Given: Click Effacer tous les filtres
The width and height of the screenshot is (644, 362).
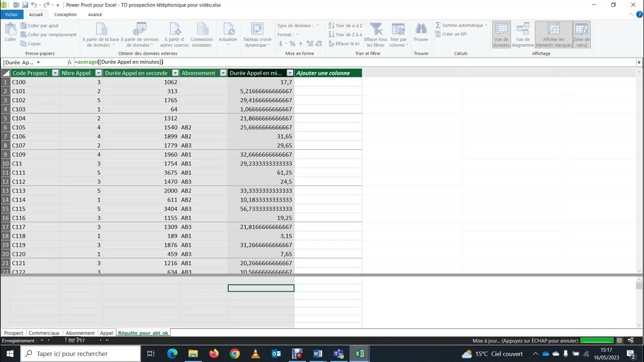Looking at the screenshot, I should [376, 35].
